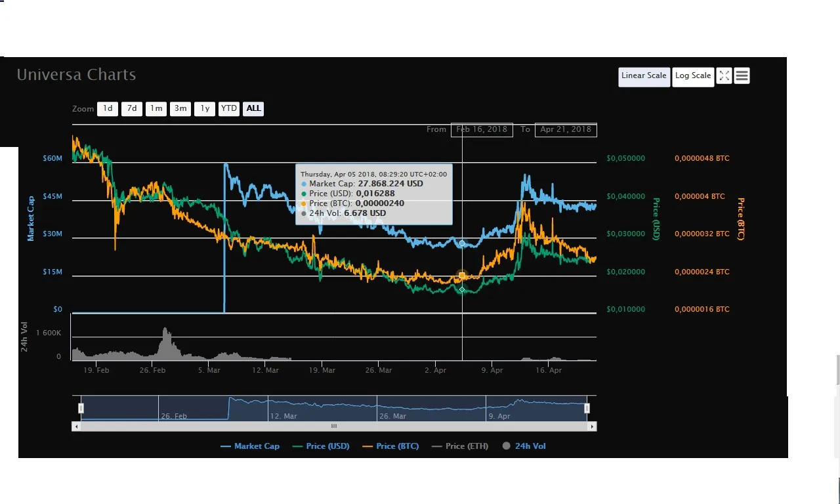Click the vertical 24h Vol axis title
The height and width of the screenshot is (504, 840).
24,337
